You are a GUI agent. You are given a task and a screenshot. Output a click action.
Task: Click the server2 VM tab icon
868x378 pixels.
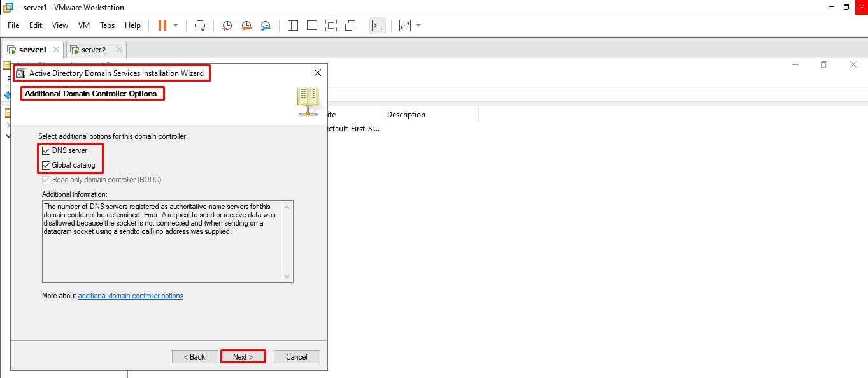[x=75, y=50]
